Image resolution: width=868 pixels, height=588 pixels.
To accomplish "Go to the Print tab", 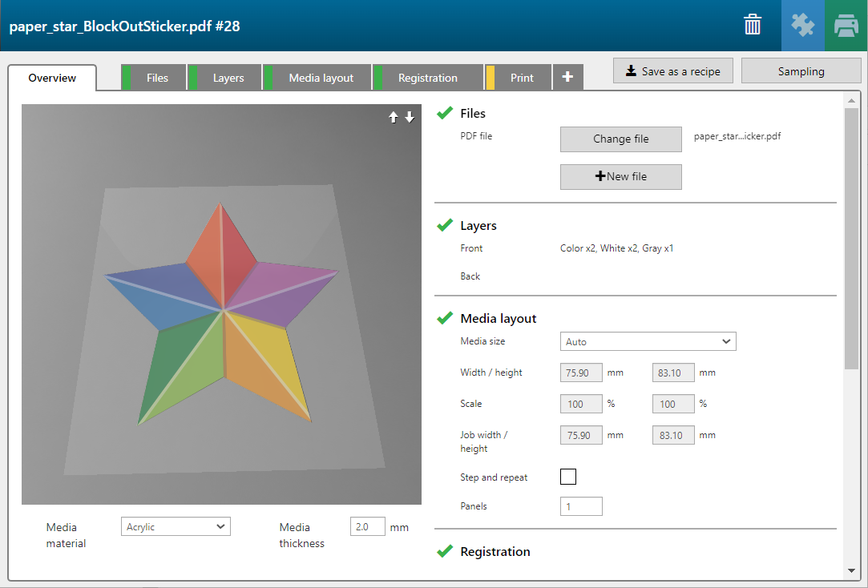I will (521, 78).
